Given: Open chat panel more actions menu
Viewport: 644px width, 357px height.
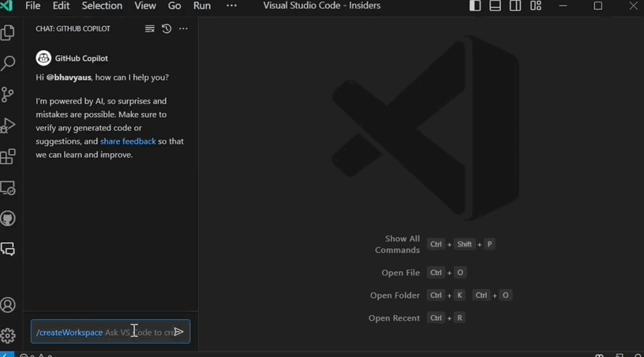Looking at the screenshot, I should (x=183, y=28).
